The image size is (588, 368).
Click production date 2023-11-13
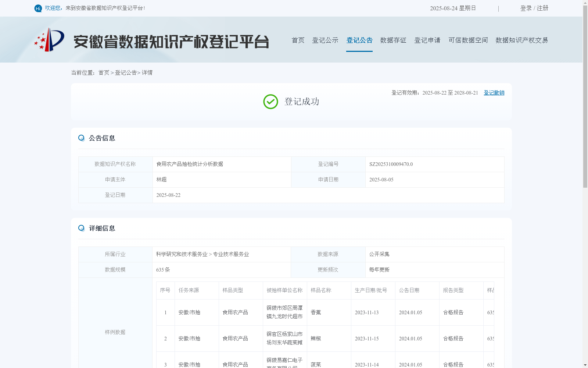click(366, 312)
